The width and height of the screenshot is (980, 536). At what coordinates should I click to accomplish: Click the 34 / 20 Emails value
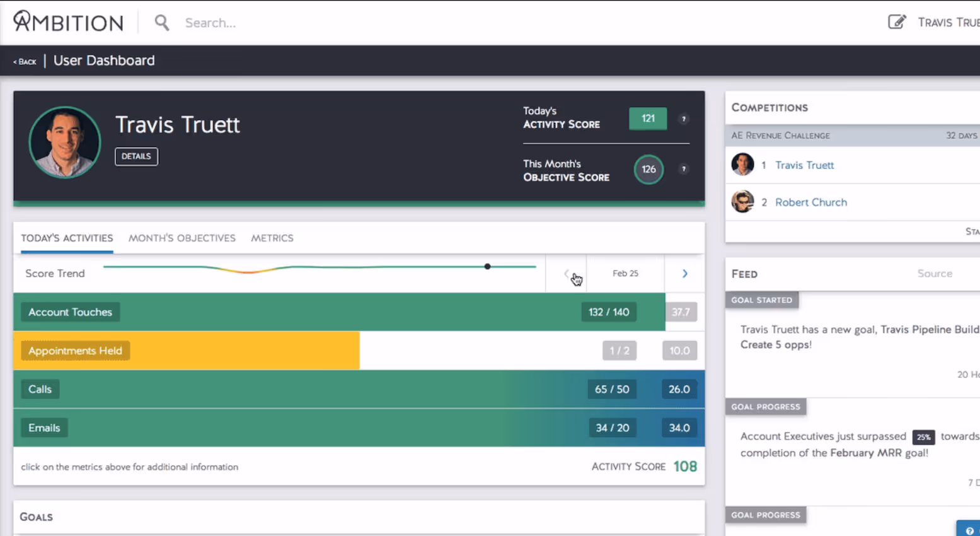(x=612, y=428)
